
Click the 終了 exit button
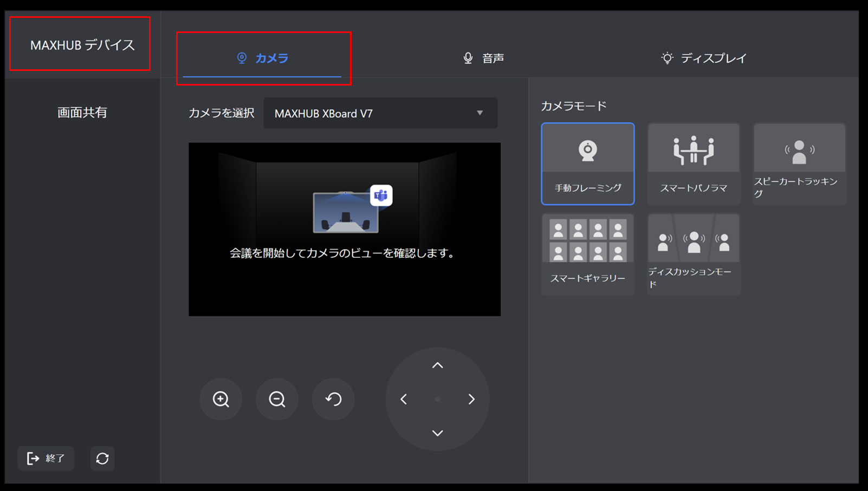tap(46, 459)
